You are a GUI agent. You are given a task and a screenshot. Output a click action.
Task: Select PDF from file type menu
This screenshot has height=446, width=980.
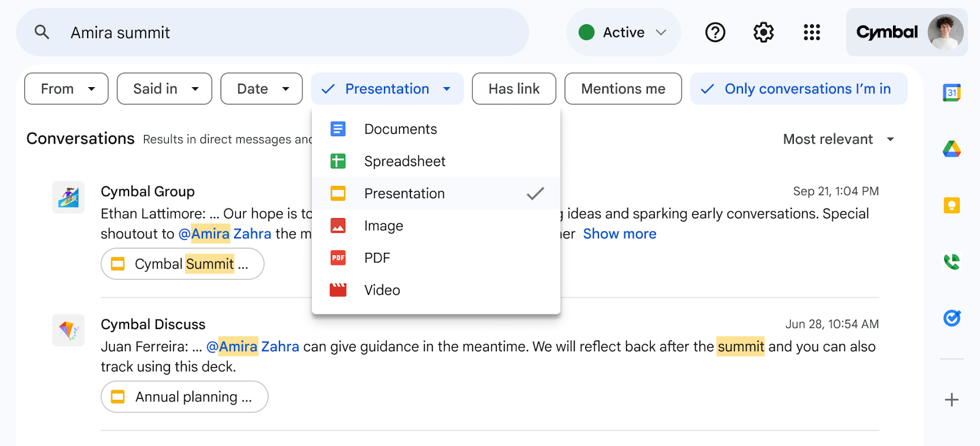tap(436, 257)
